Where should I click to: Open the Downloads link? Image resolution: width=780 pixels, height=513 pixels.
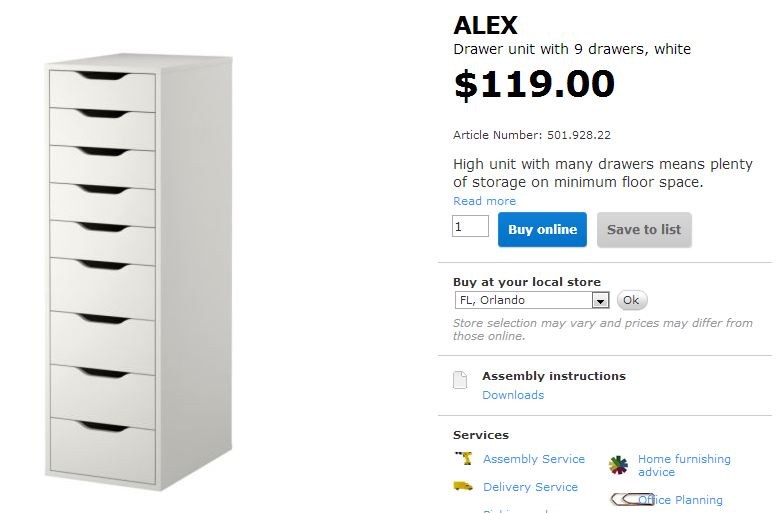(x=513, y=395)
